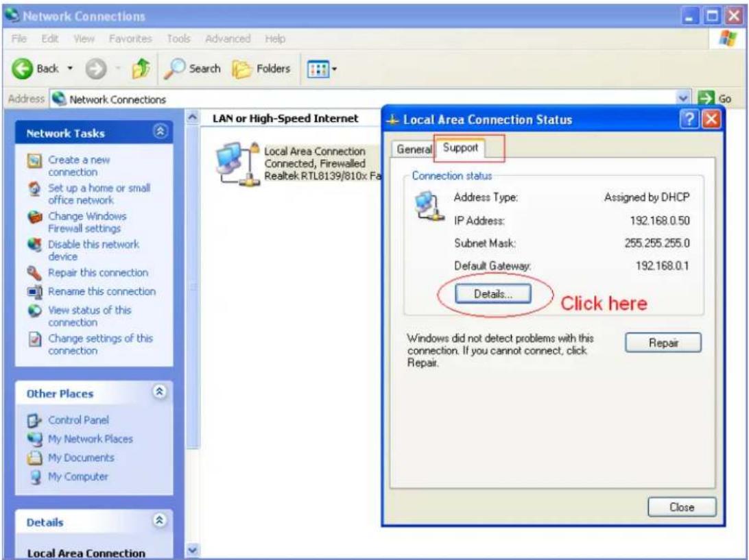Open the Tools menu
Viewport: 749px width, 560px height.
click(178, 38)
